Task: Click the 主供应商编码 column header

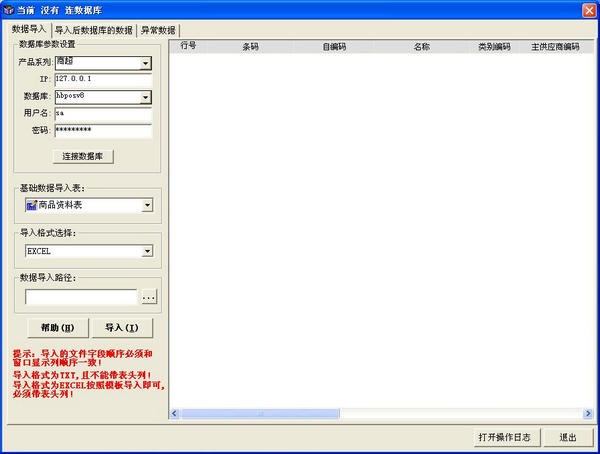Action: 555,46
